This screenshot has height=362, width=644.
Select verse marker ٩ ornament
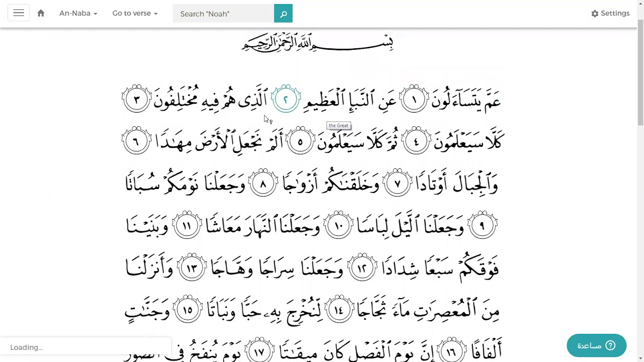[x=482, y=226]
